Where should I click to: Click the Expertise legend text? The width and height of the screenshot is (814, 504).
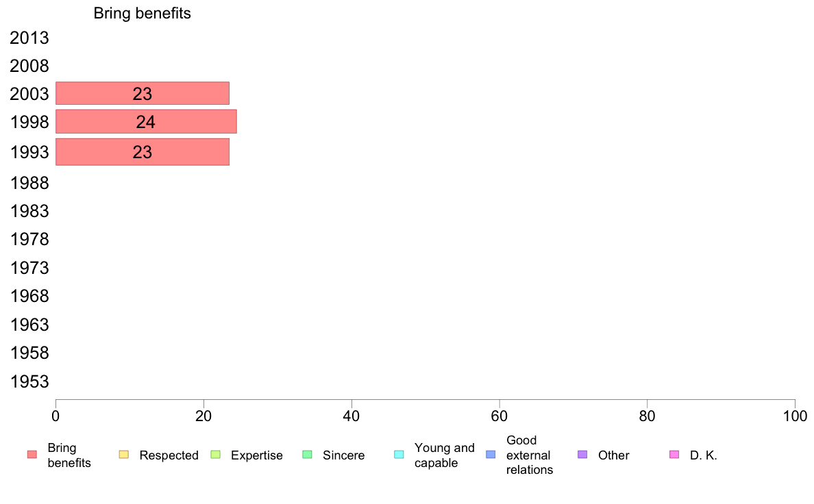[257, 455]
